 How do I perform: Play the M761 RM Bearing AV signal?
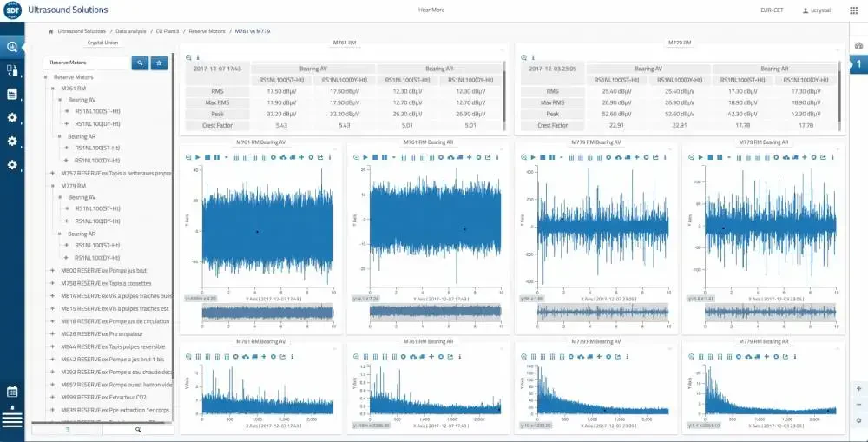[198, 157]
